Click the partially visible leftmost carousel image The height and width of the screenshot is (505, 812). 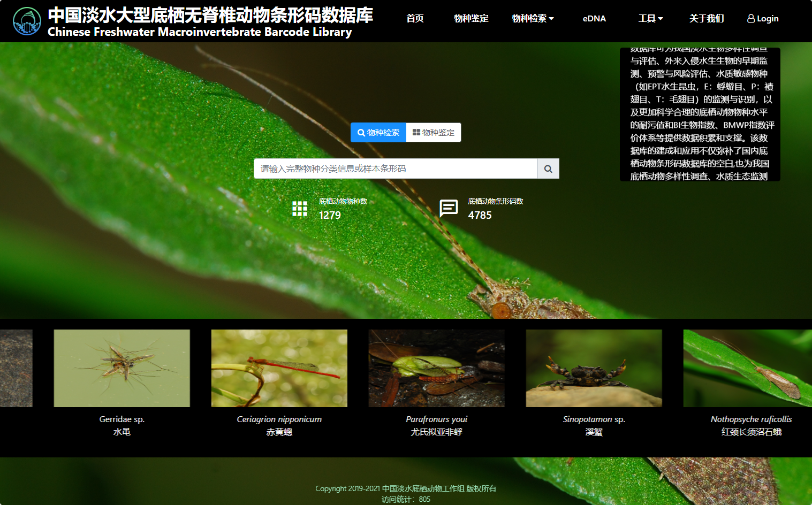tap(16, 368)
